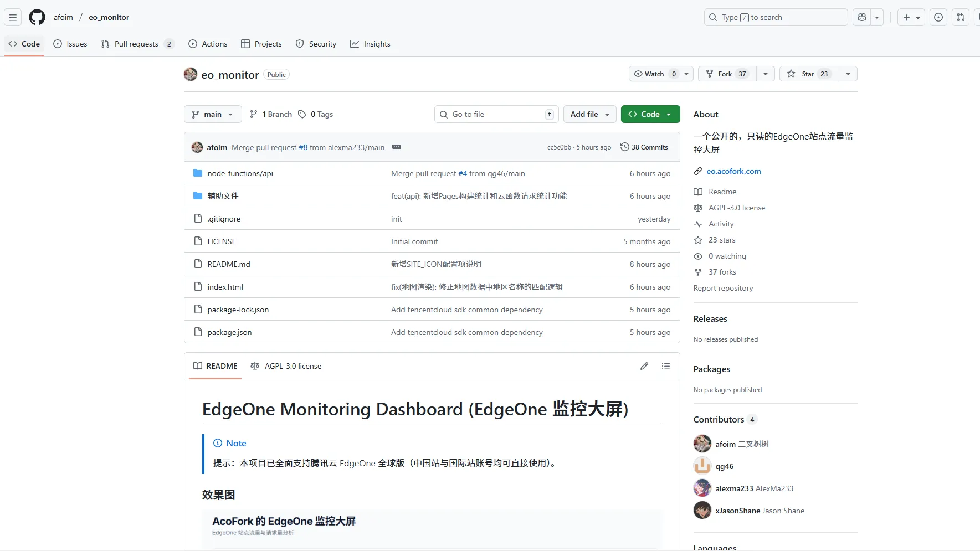This screenshot has width=980, height=551.
Task: Star the eo_monitor repository
Action: click(x=808, y=74)
